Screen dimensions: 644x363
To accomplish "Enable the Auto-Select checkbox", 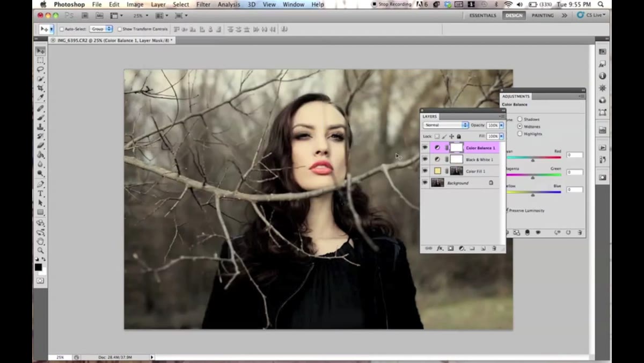I will 62,29.
